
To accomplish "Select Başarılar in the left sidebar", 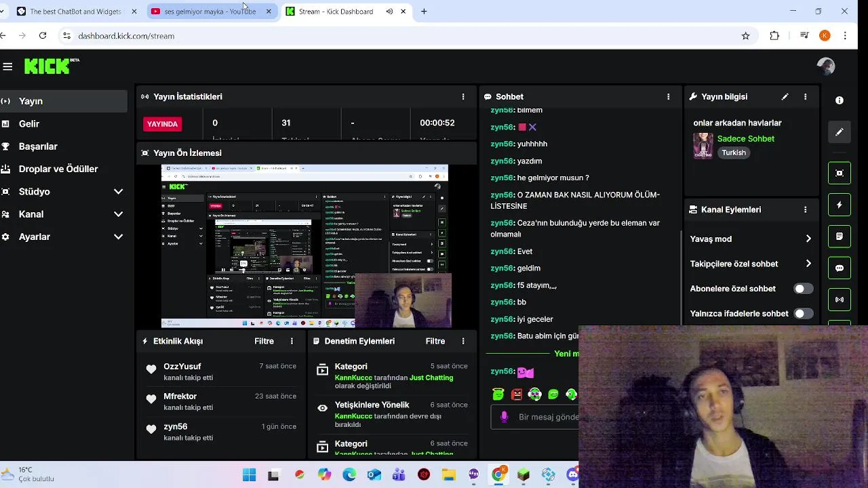I will pos(63,146).
